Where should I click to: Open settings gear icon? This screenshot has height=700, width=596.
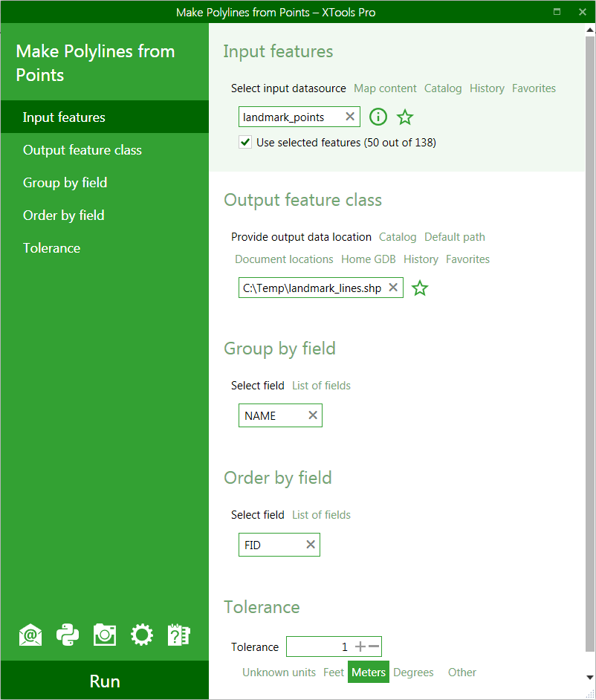click(141, 635)
